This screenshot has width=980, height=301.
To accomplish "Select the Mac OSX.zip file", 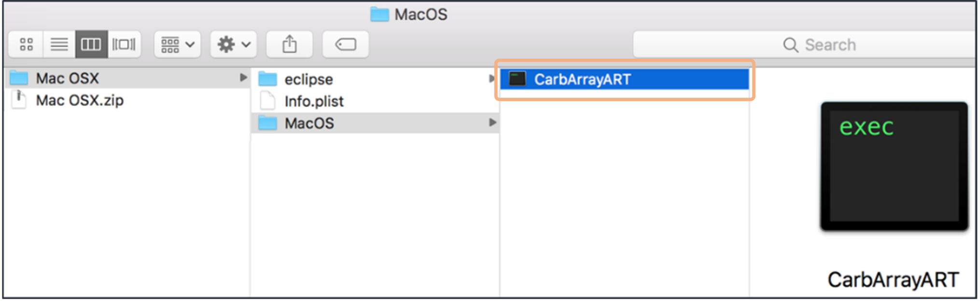I will 127,100.
